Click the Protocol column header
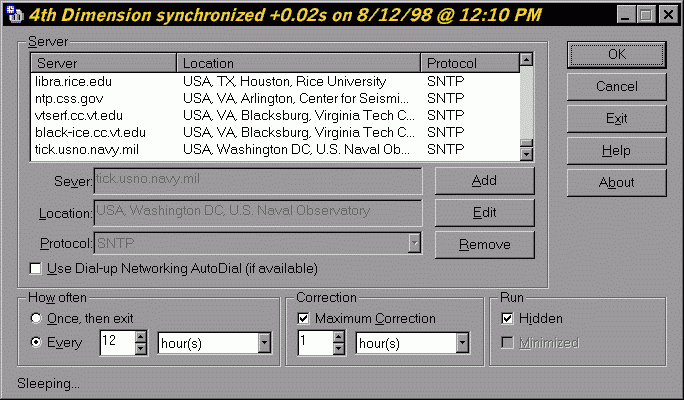 click(468, 63)
